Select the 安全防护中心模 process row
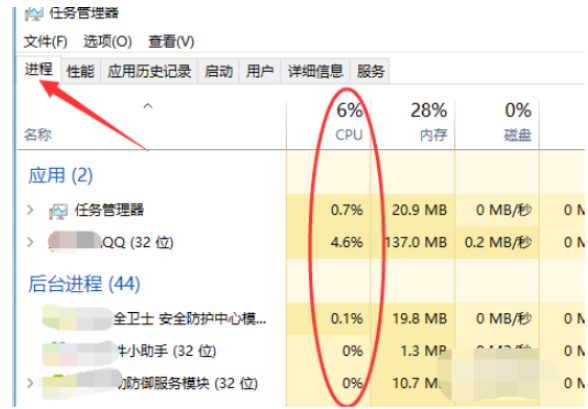Screen dimensions: 588x409 pos(190,319)
